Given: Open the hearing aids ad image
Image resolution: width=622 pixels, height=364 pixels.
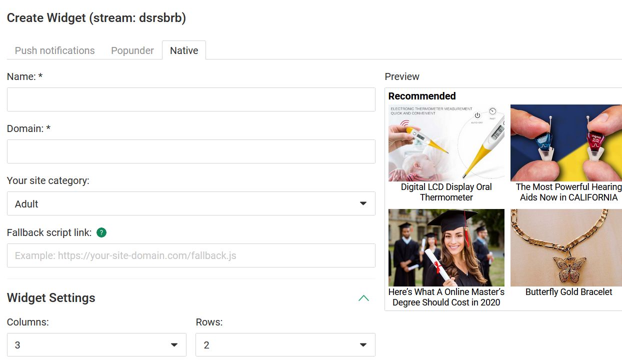Looking at the screenshot, I should [x=566, y=143].
